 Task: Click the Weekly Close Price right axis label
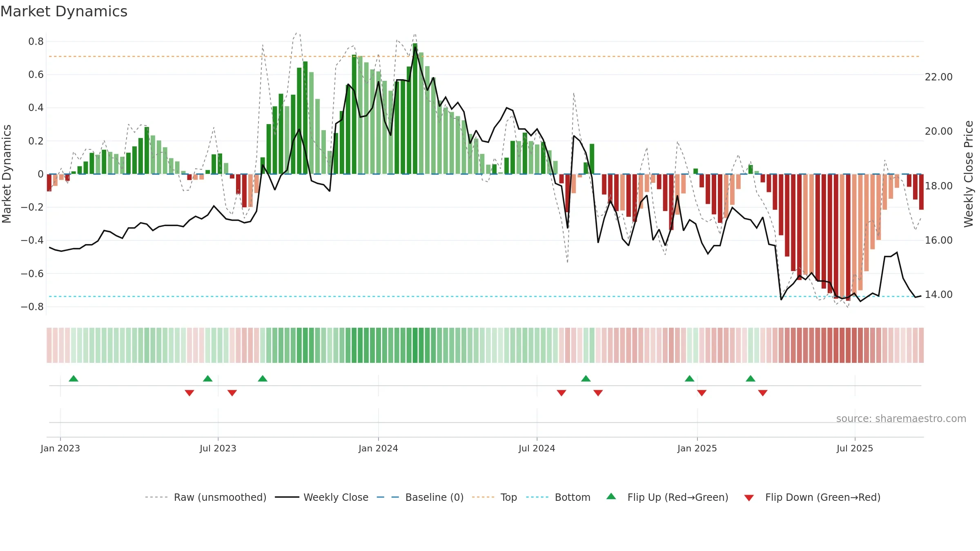click(969, 174)
